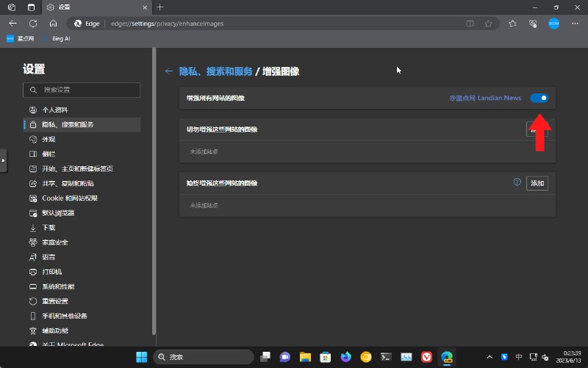Open the Vivaldi taskbar icon

(x=426, y=357)
